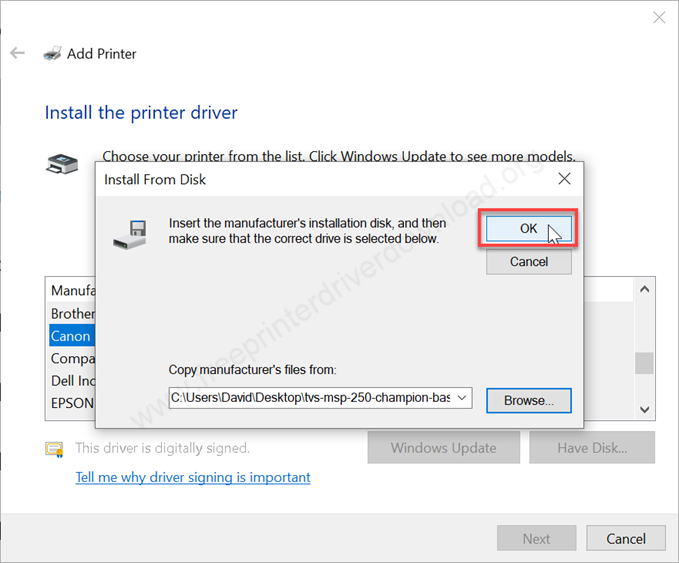Open the Browse file picker
Image resolution: width=679 pixels, height=563 pixels.
pos(528,400)
